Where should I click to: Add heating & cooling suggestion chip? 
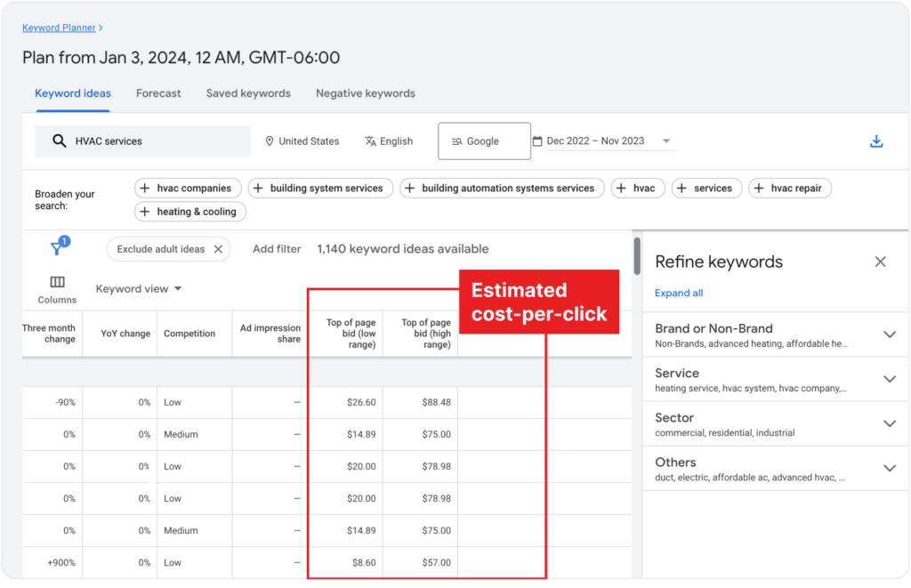pyautogui.click(x=190, y=212)
